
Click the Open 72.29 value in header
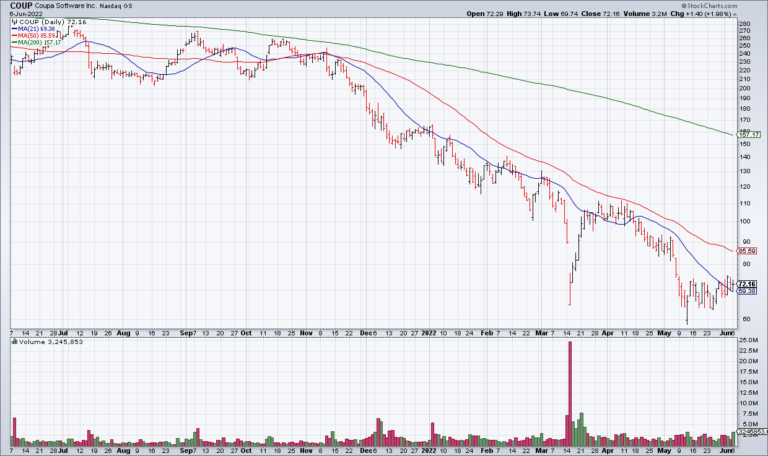coord(485,14)
